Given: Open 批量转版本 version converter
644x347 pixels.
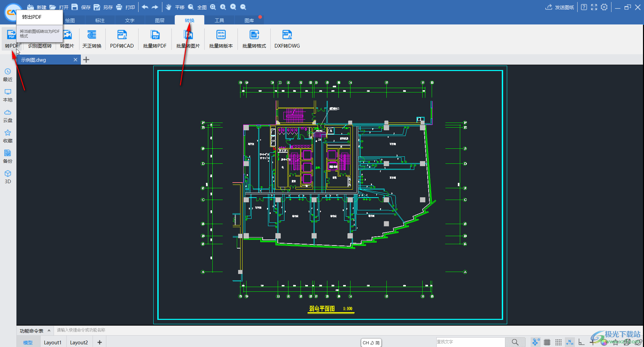Looking at the screenshot, I should [x=221, y=39].
